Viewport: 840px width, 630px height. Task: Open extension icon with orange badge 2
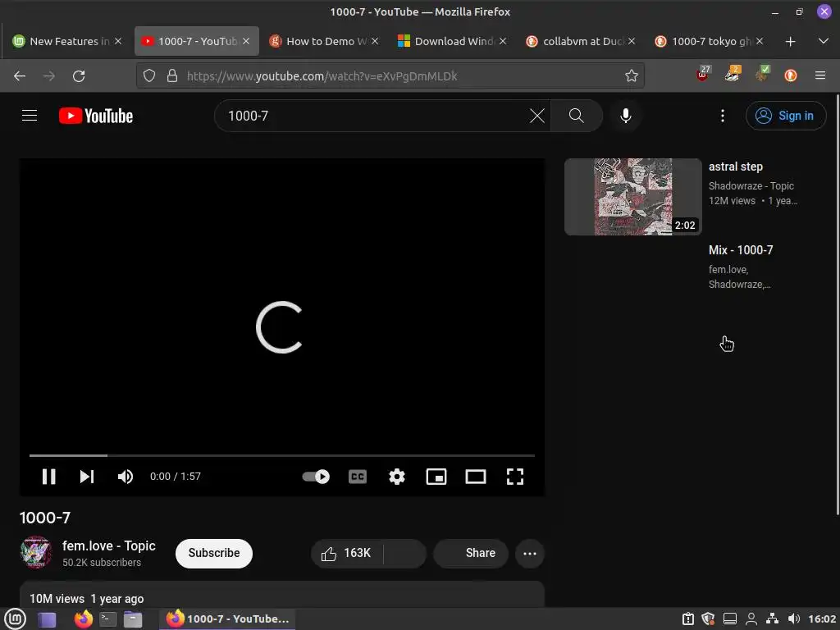point(733,75)
